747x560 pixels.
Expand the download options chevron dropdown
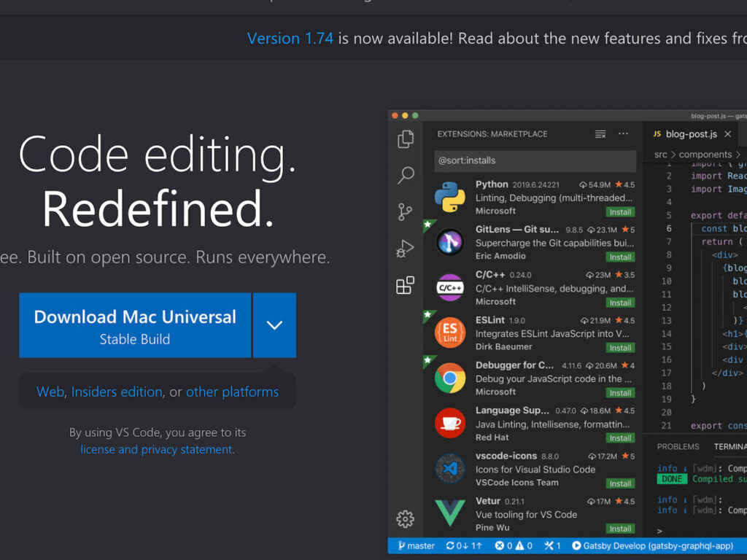pyautogui.click(x=274, y=325)
